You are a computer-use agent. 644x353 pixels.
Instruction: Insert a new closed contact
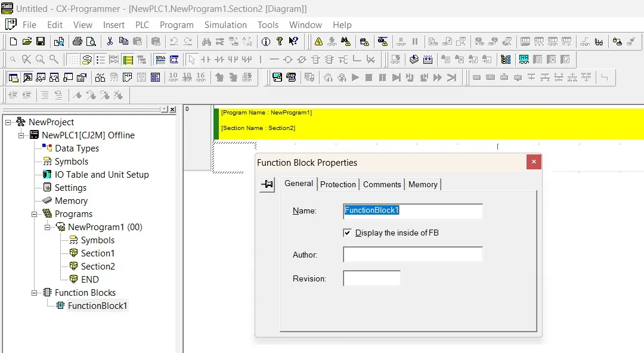(219, 60)
